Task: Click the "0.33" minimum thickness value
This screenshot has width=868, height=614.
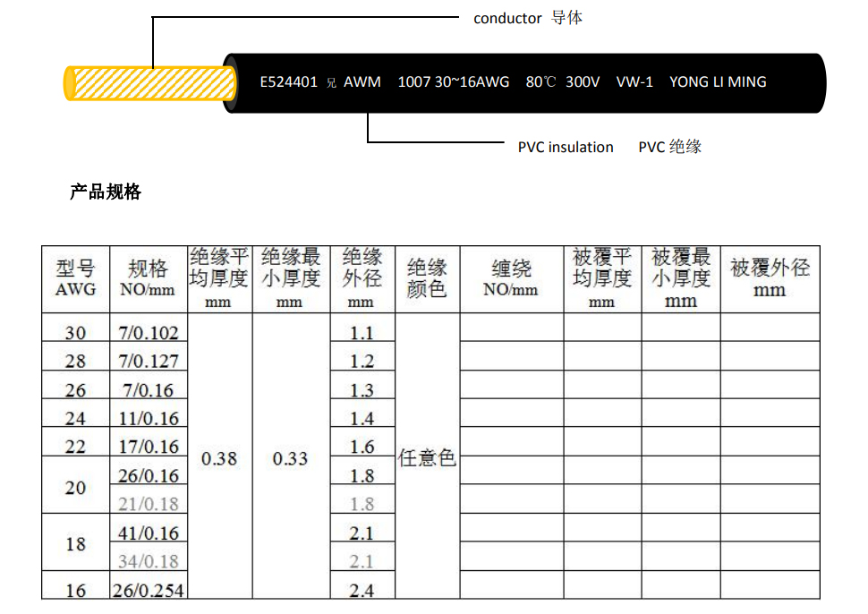Action: click(290, 458)
